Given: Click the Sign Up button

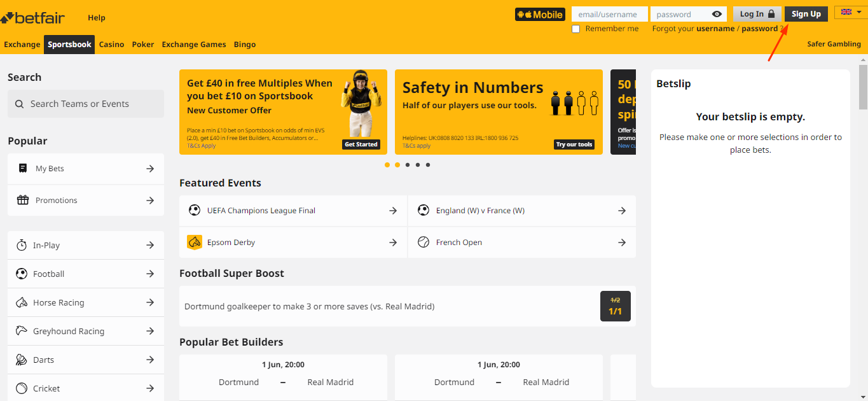Looking at the screenshot, I should pos(806,14).
